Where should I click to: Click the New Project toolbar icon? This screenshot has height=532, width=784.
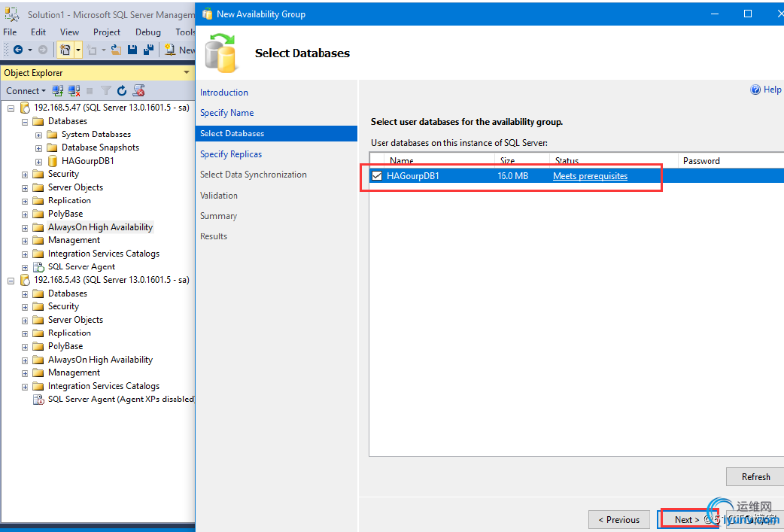point(65,50)
